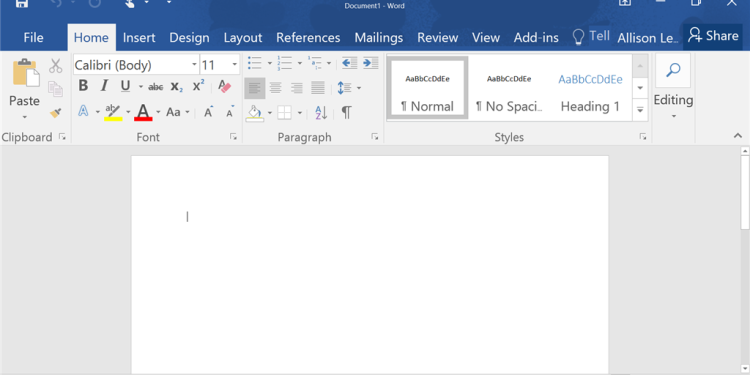Viewport: 750px width, 375px height.
Task: Open the font size 11 dropdown
Action: coord(234,65)
